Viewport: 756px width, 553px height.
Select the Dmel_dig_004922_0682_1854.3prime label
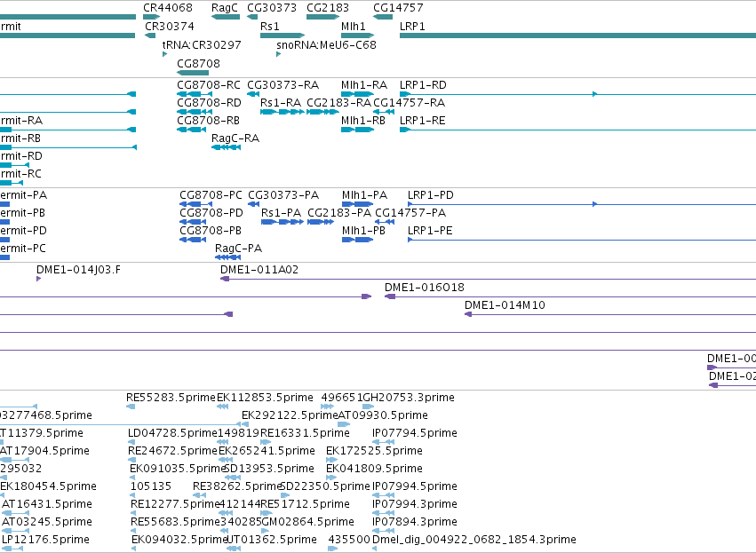click(x=474, y=541)
